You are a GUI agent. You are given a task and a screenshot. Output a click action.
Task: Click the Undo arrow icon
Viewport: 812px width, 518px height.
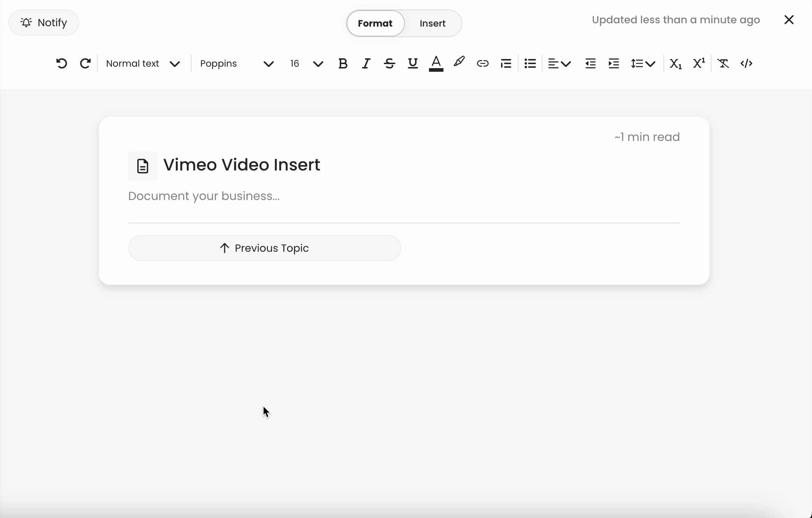(x=62, y=63)
